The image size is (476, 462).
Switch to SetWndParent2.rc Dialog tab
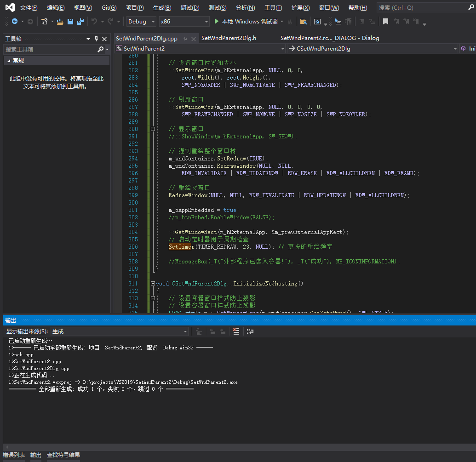coord(330,38)
